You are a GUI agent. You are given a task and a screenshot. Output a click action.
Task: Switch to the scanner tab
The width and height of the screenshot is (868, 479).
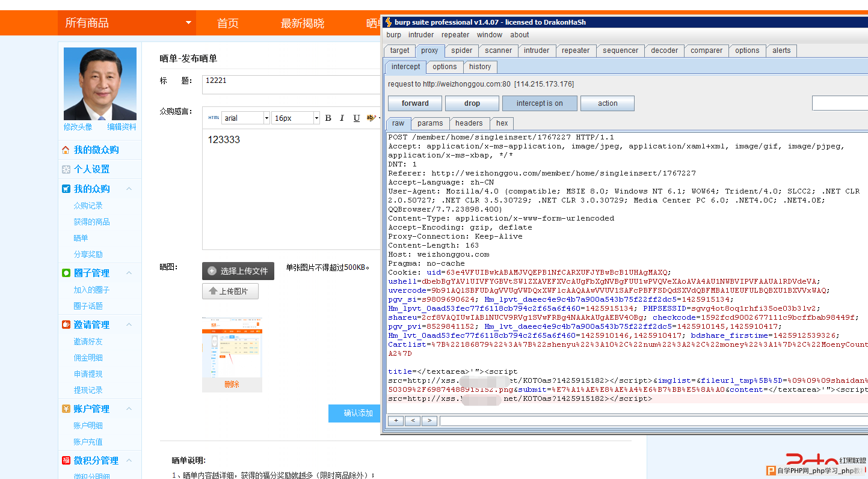point(499,50)
